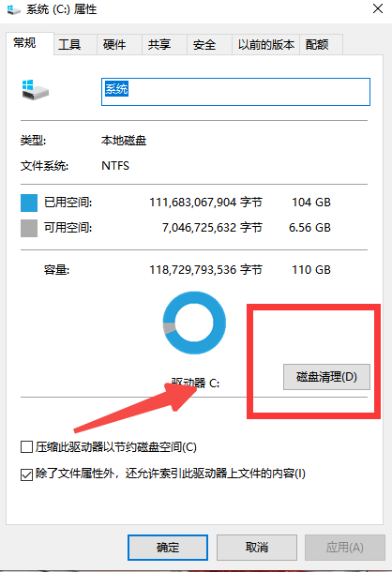Image resolution: width=392 pixels, height=572 pixels.
Task: Click the 104 GB used space value
Action: tap(311, 203)
